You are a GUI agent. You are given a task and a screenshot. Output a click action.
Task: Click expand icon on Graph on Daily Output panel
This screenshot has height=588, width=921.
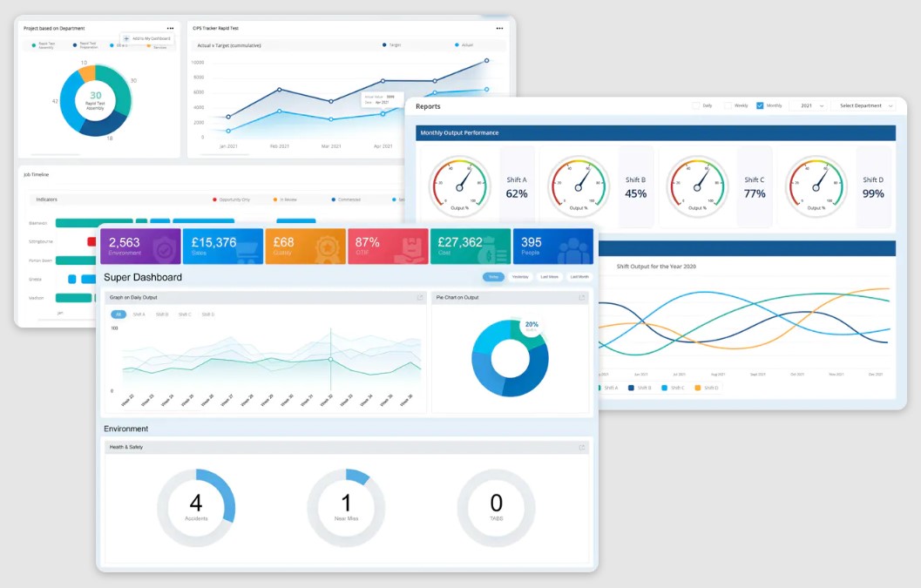[x=419, y=298]
